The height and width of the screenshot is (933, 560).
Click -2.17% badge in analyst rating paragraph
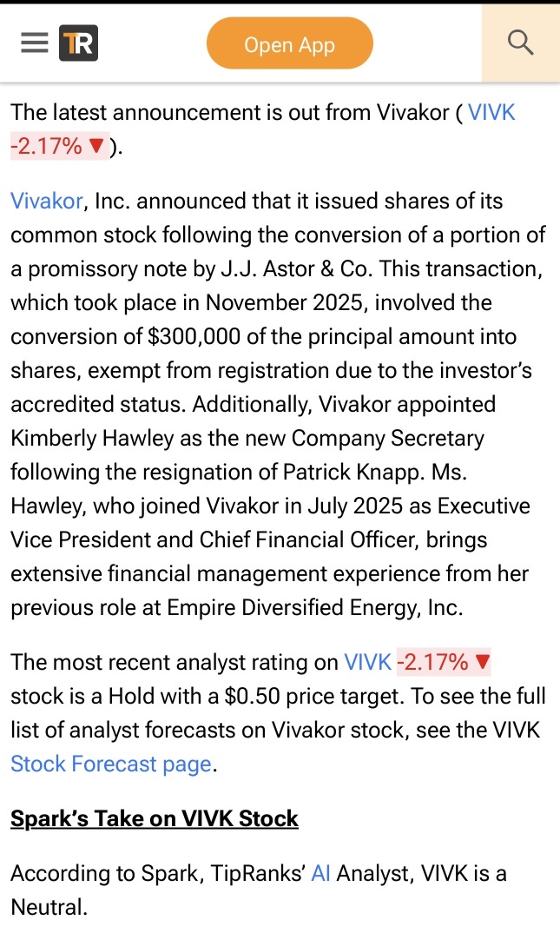pos(432,662)
